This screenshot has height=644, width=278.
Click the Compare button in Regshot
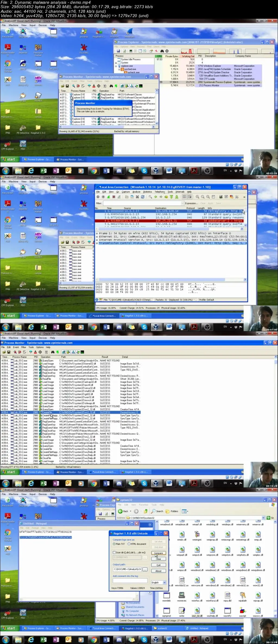click(x=159, y=553)
